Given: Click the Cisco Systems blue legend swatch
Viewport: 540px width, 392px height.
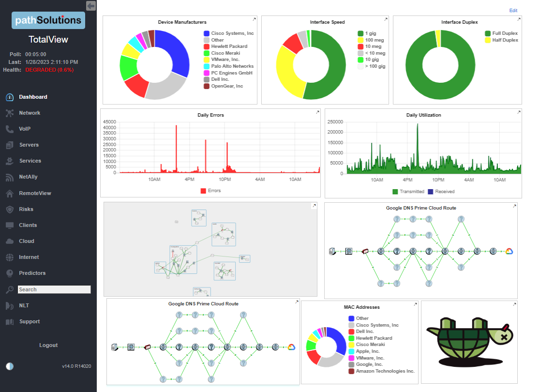Looking at the screenshot, I should [x=207, y=33].
